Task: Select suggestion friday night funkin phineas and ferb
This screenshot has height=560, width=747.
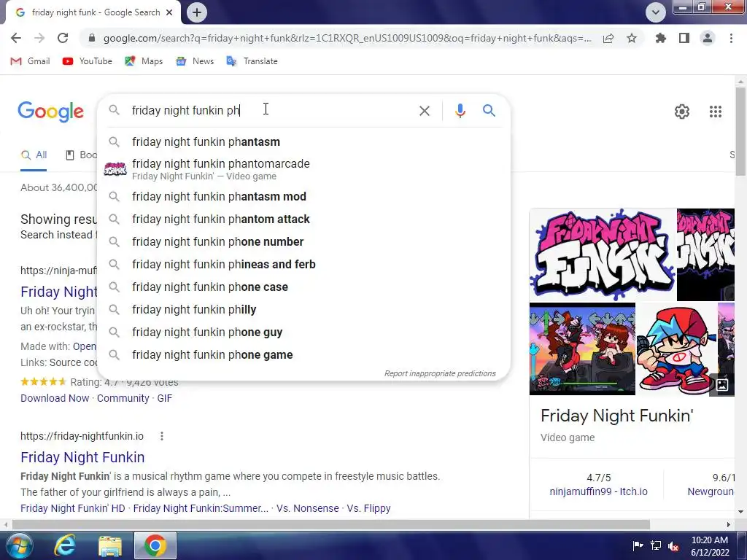Action: [x=303, y=264]
